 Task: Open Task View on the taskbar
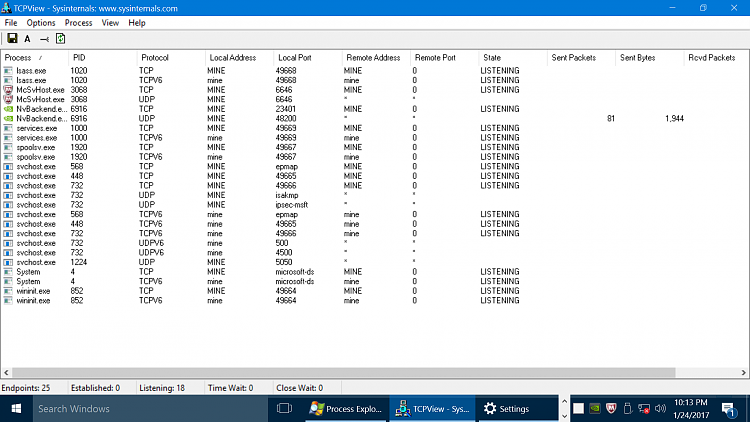[284, 409]
